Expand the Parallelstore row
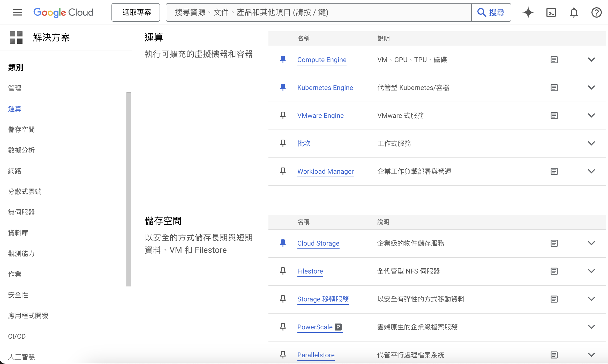This screenshot has width=608, height=364. (x=591, y=355)
